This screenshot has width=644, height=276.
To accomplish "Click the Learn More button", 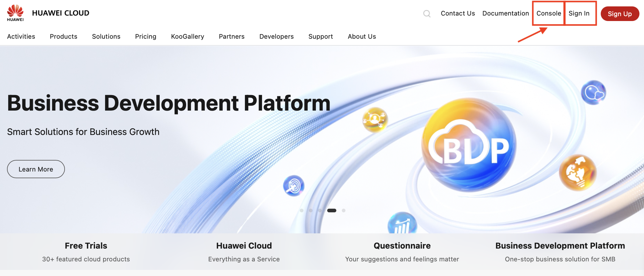I will [x=36, y=169].
